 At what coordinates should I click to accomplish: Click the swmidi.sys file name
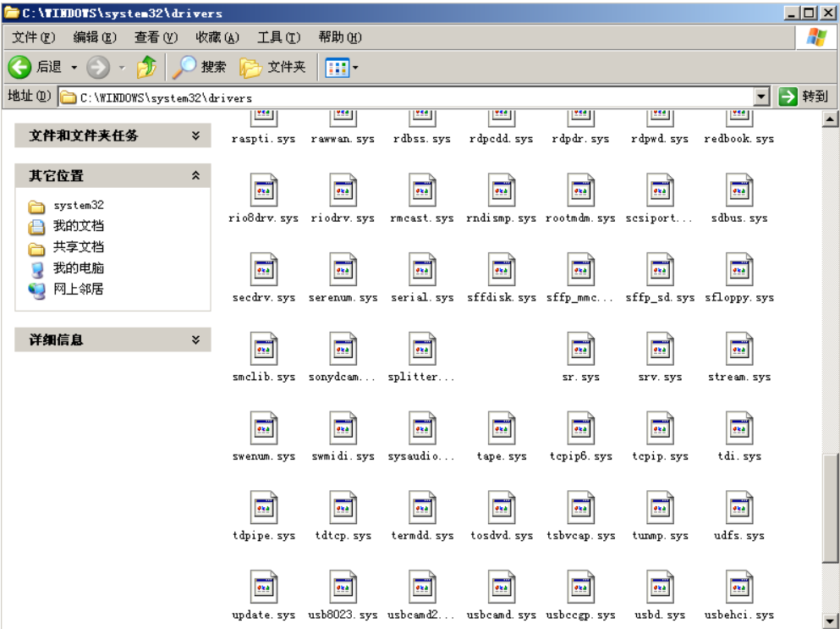(x=343, y=455)
